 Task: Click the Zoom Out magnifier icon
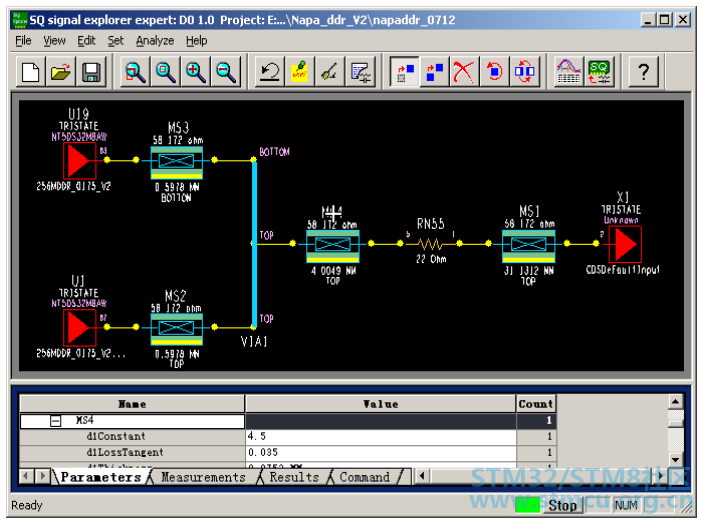click(226, 72)
